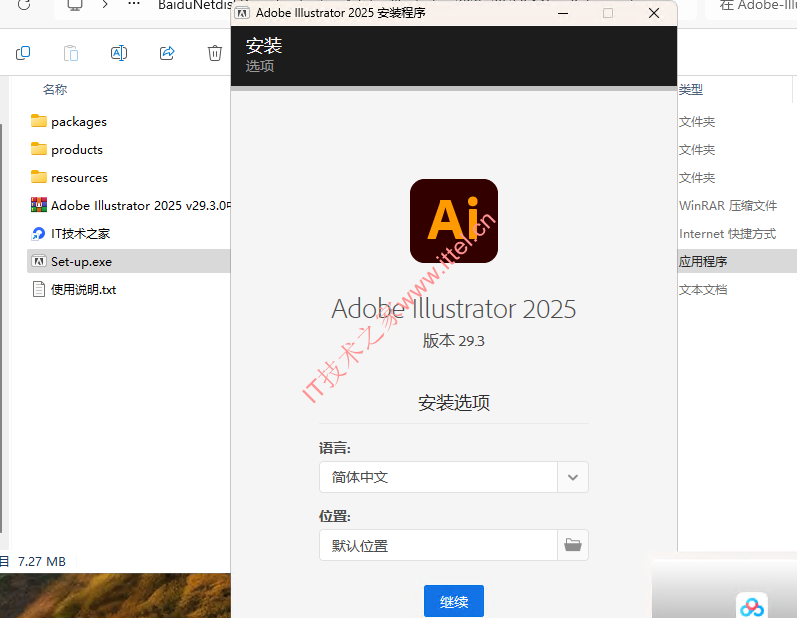The width and height of the screenshot is (797, 618).
Task: Click the Copy icon in Explorer toolbar
Action: coord(23,53)
